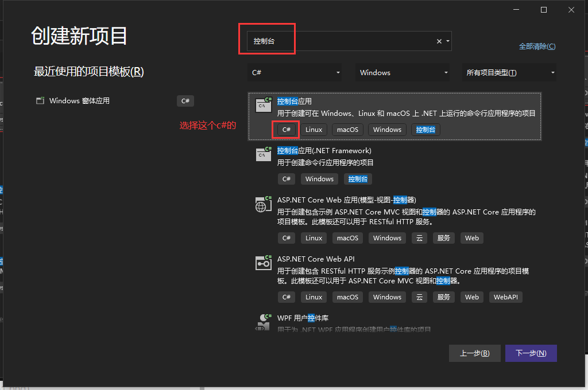Open the search history dropdown arrow
This screenshot has height=390, width=588.
tap(448, 41)
